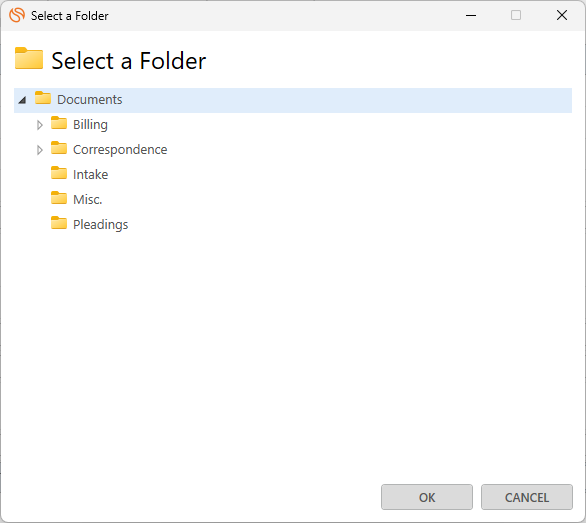Click the large folder icon beside heading
Image resolution: width=586 pixels, height=523 pixels.
29,58
